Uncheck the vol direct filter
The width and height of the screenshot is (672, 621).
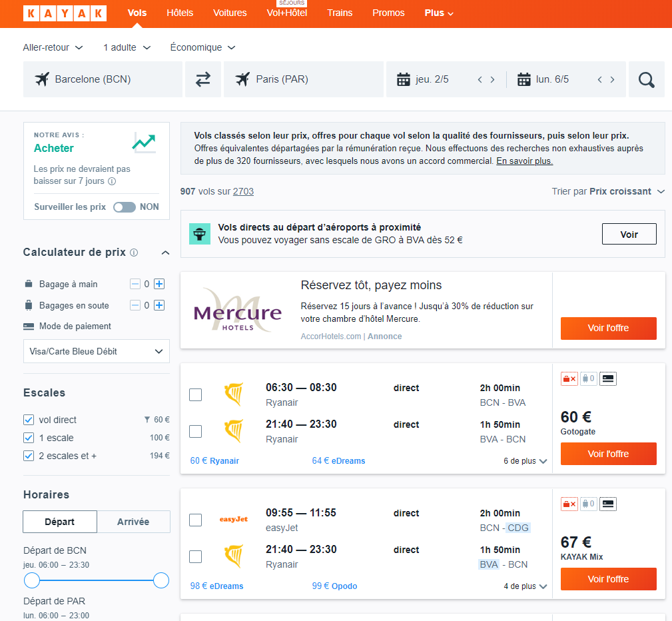coord(28,419)
